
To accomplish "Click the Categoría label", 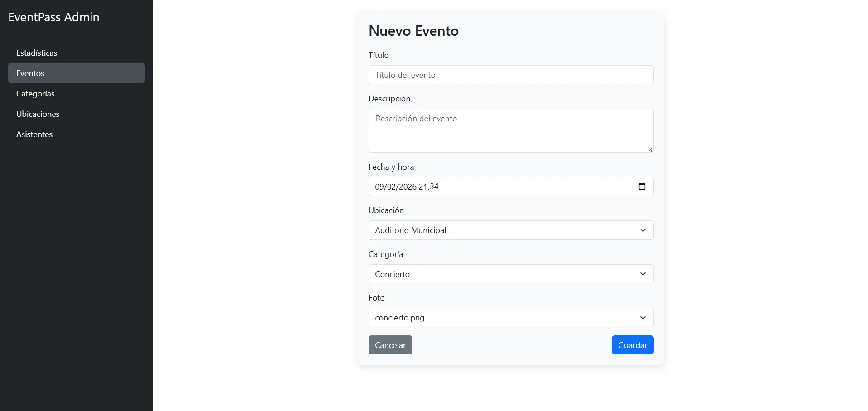I will point(386,254).
